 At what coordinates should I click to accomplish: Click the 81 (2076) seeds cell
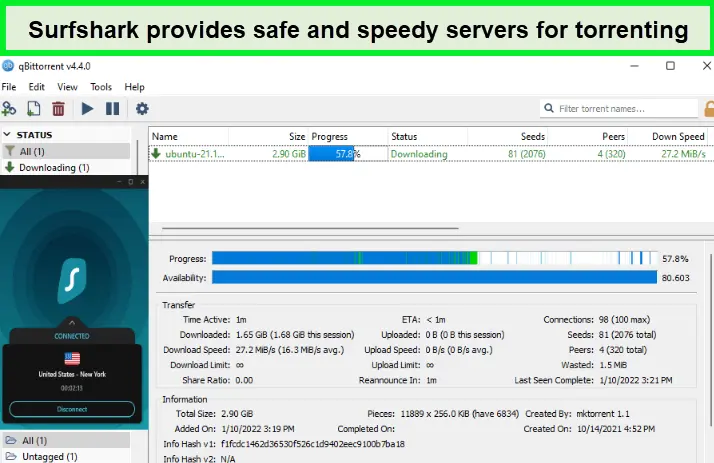point(526,154)
